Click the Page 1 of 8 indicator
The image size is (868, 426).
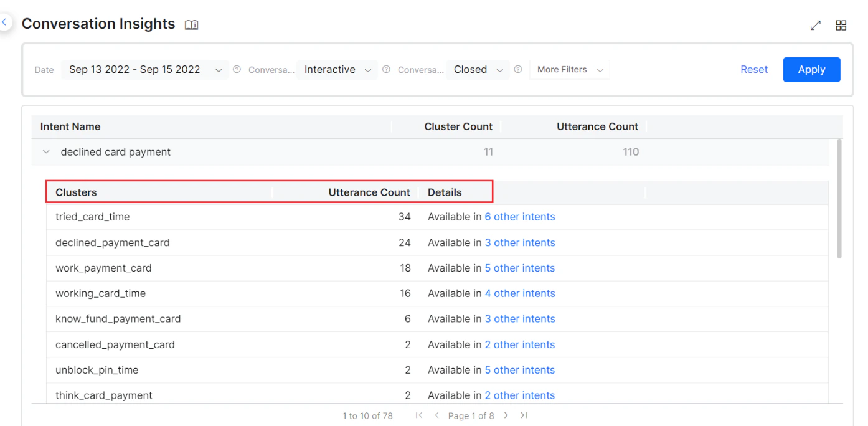click(x=471, y=415)
